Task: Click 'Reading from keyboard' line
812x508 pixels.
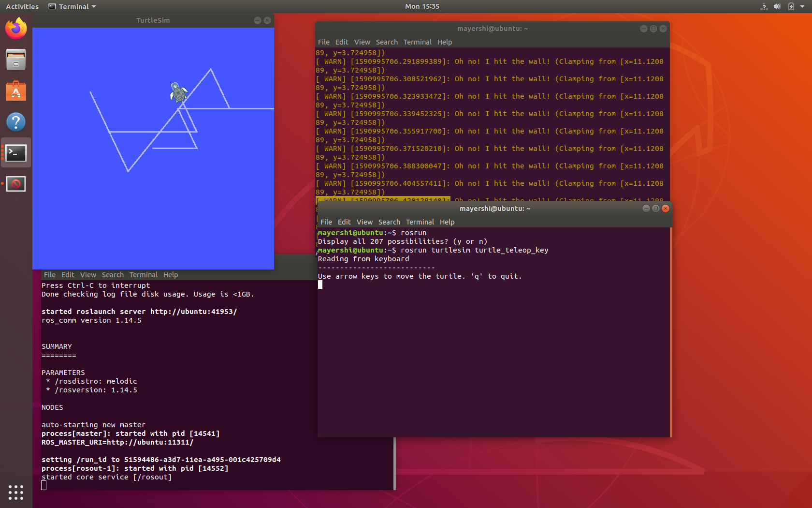Action: coord(363,259)
